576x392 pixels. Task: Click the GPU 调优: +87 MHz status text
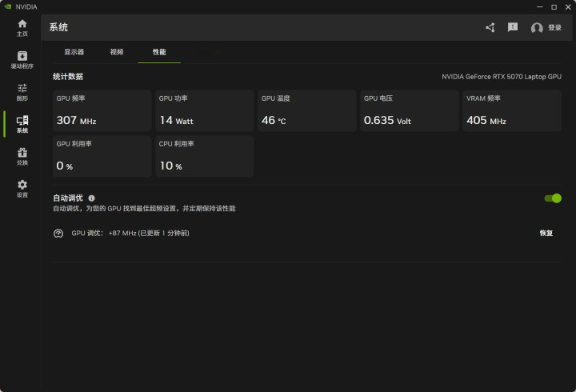coord(130,233)
